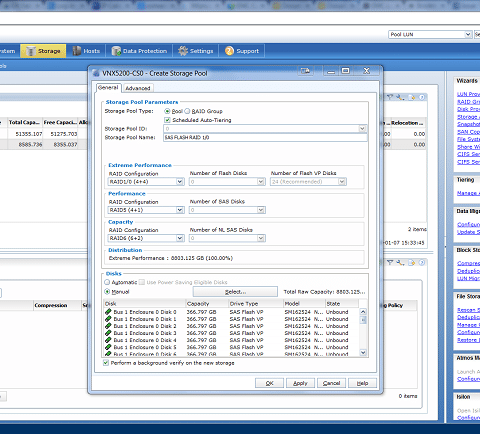Click the Data Protection icon in the navigation bar
This screenshot has height=434, width=480.
pos(116,51)
